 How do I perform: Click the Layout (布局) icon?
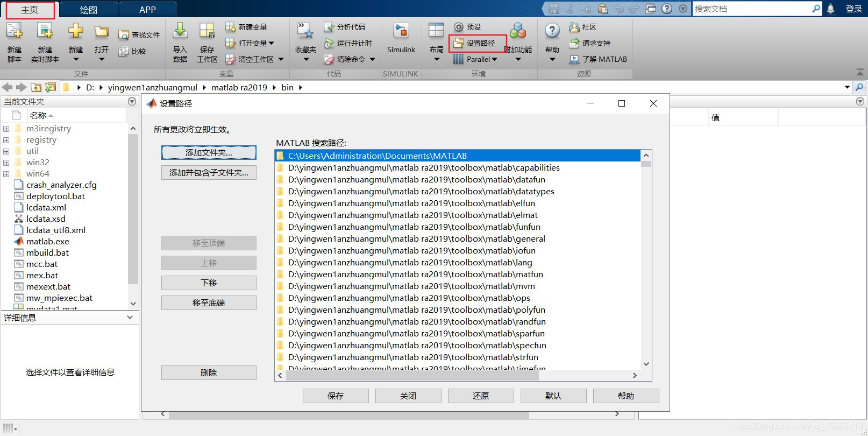coord(436,31)
